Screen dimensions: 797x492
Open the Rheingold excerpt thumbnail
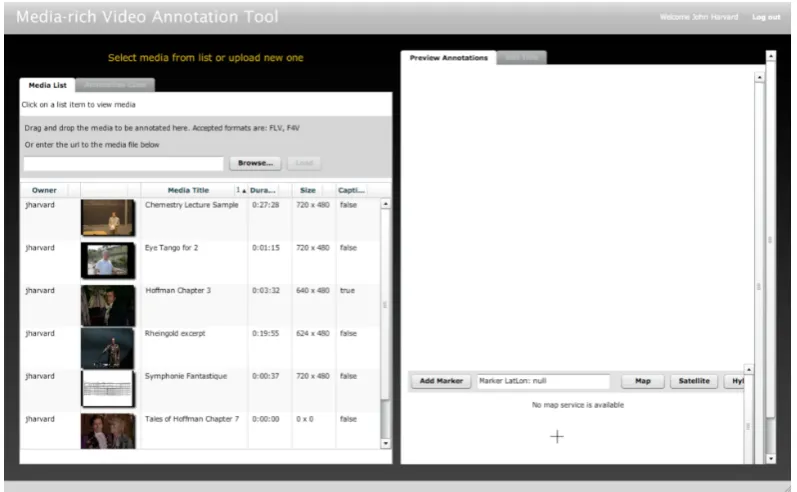[108, 348]
